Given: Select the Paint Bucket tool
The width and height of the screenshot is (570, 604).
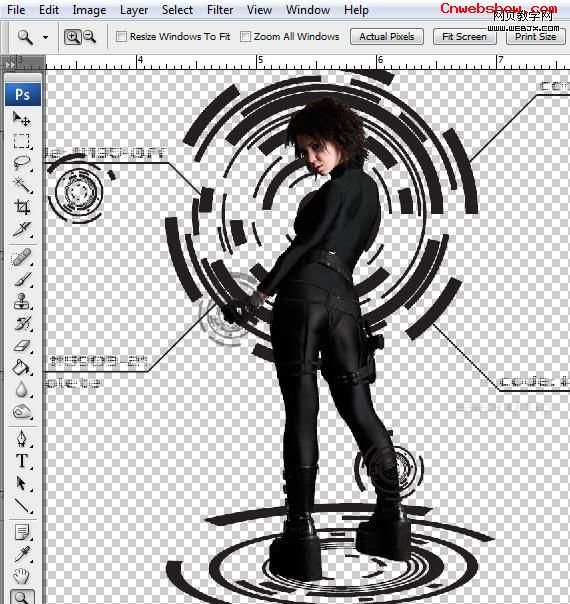Looking at the screenshot, I should [22, 367].
